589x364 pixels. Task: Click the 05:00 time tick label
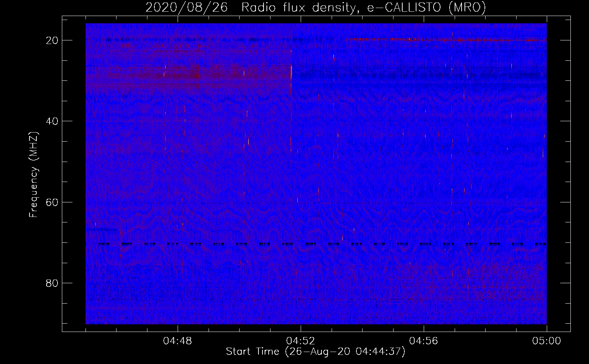pos(546,341)
